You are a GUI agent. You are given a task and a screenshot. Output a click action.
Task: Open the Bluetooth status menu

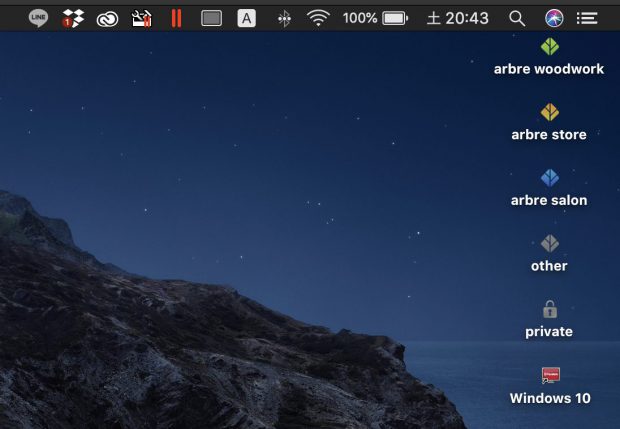pyautogui.click(x=284, y=18)
